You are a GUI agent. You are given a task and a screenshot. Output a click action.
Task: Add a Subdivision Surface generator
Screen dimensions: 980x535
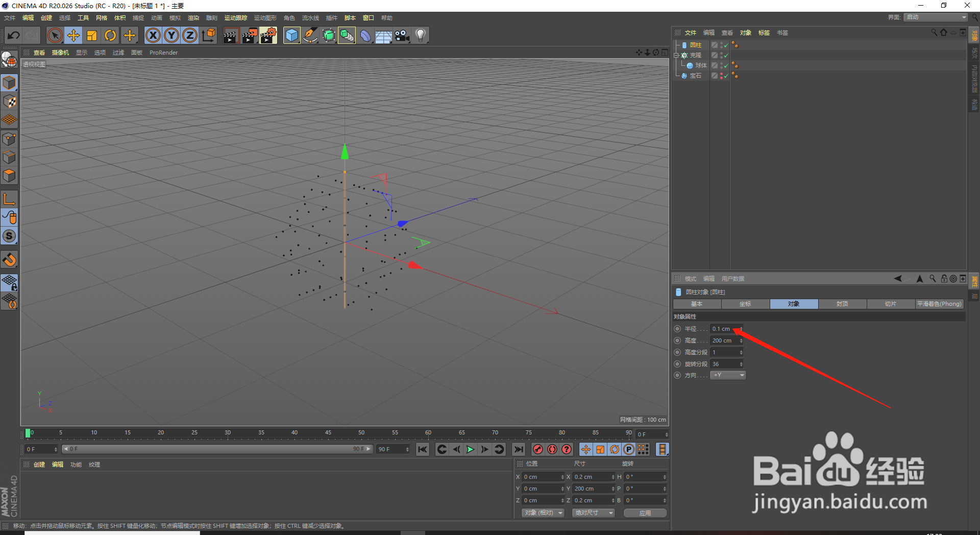[x=329, y=36]
